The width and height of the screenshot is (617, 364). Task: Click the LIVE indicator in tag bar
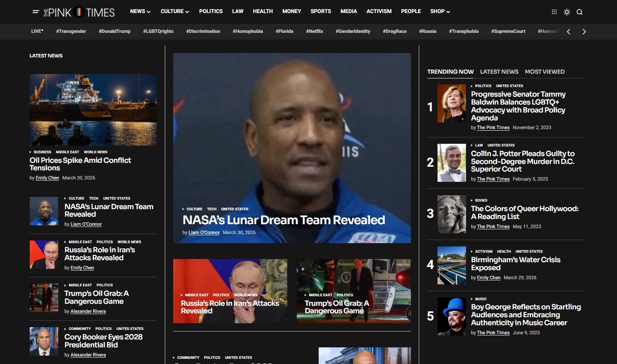(37, 31)
